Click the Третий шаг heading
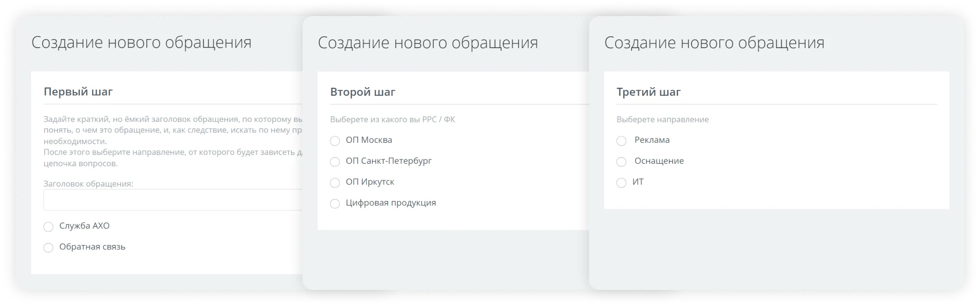The height and width of the screenshot is (306, 980). [x=649, y=92]
